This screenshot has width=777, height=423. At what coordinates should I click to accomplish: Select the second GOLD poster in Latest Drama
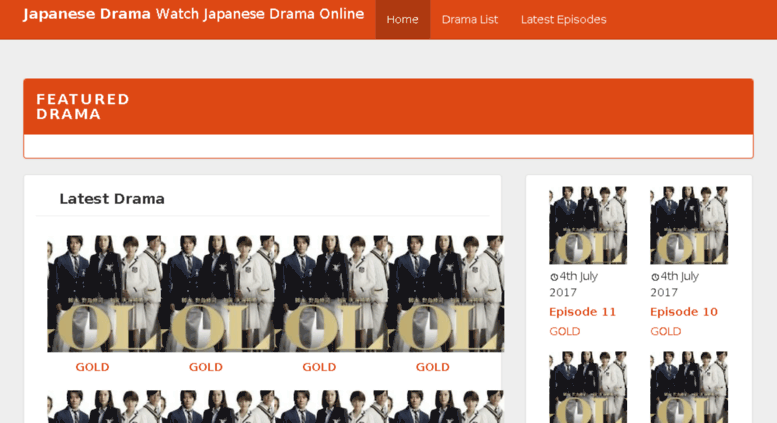click(217, 294)
